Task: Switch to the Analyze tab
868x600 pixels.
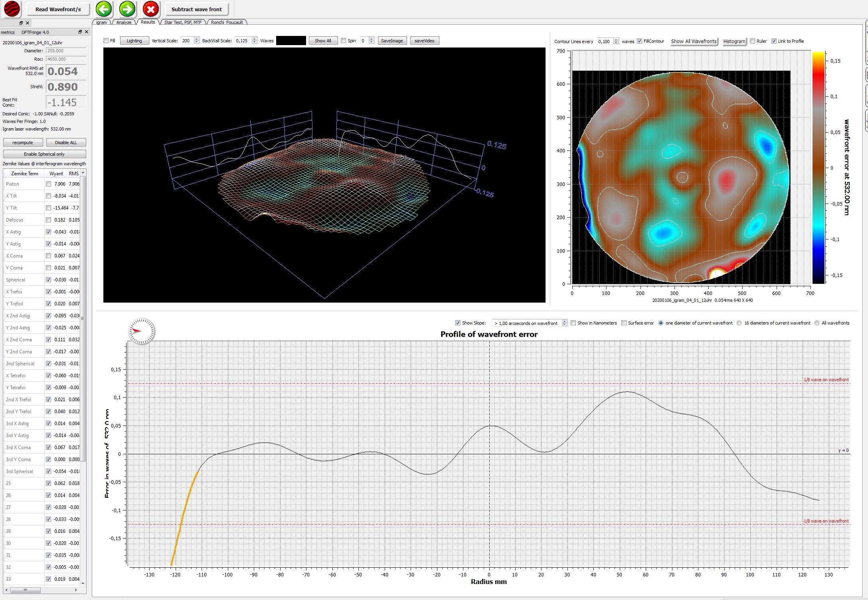Action: (124, 22)
